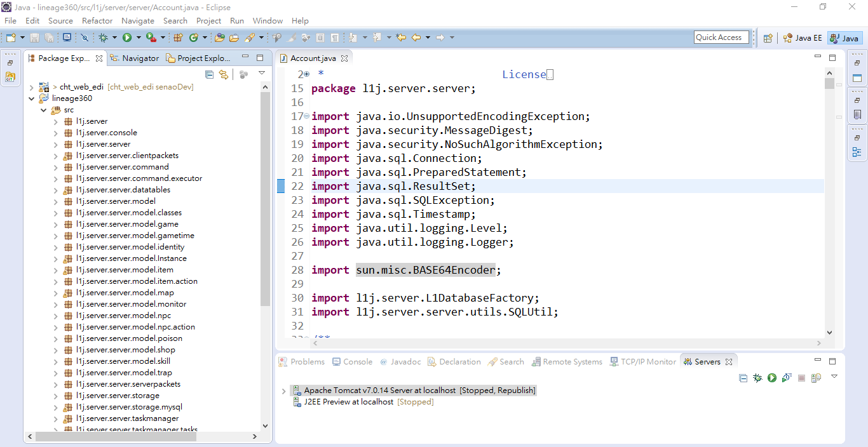
Task: Collapse All in Package Explorer toolbar
Action: [210, 74]
